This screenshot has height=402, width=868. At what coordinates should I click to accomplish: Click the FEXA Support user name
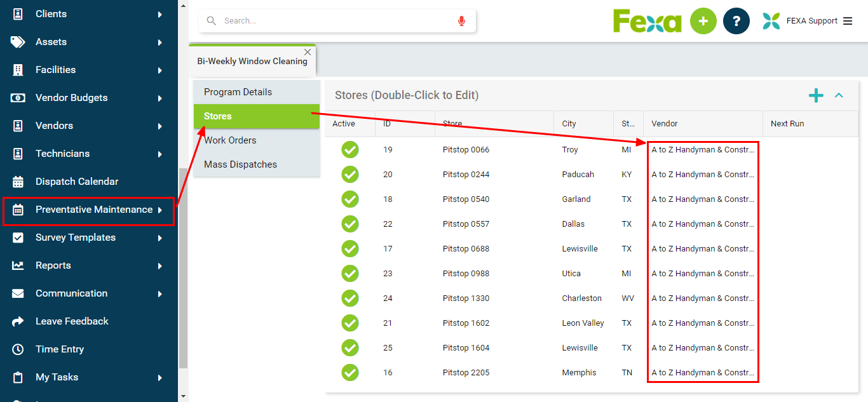tap(812, 21)
